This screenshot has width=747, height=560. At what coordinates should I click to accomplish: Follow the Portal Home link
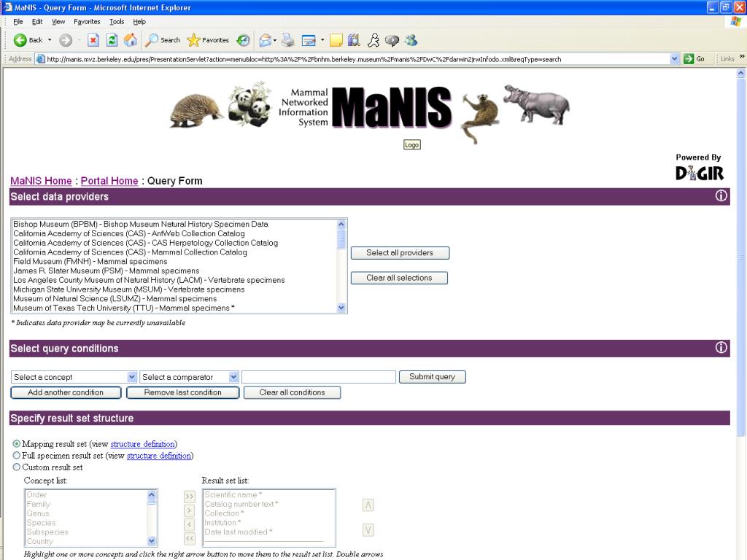coord(109,181)
